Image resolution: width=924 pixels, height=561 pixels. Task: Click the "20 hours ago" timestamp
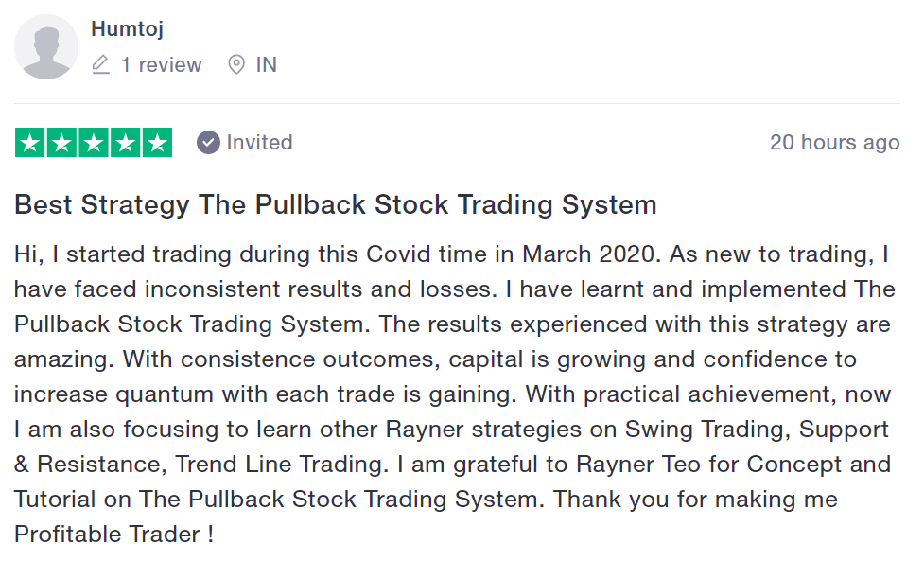coord(834,143)
